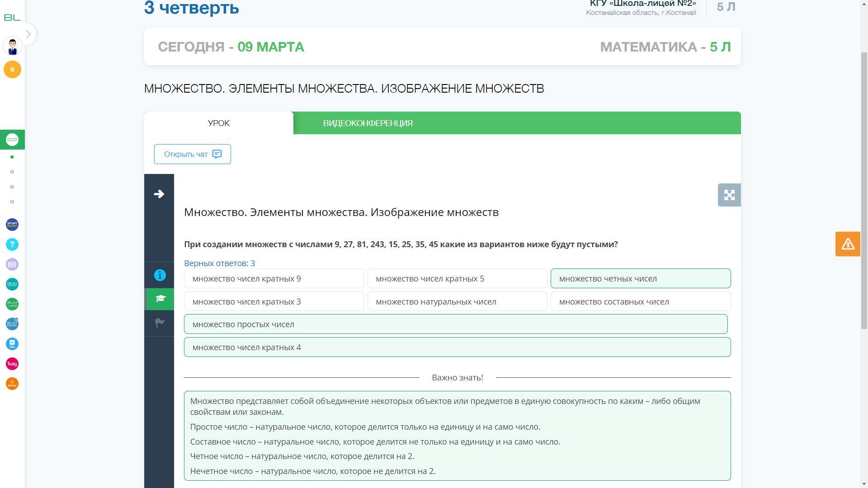Click the flag icon in lesson panel

click(160, 323)
